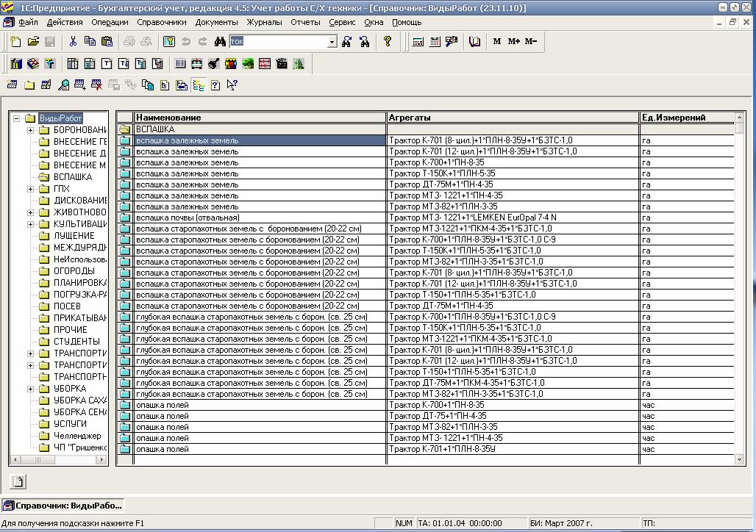Collapse the ВидыРабот root node
756x532 pixels.
click(17, 118)
